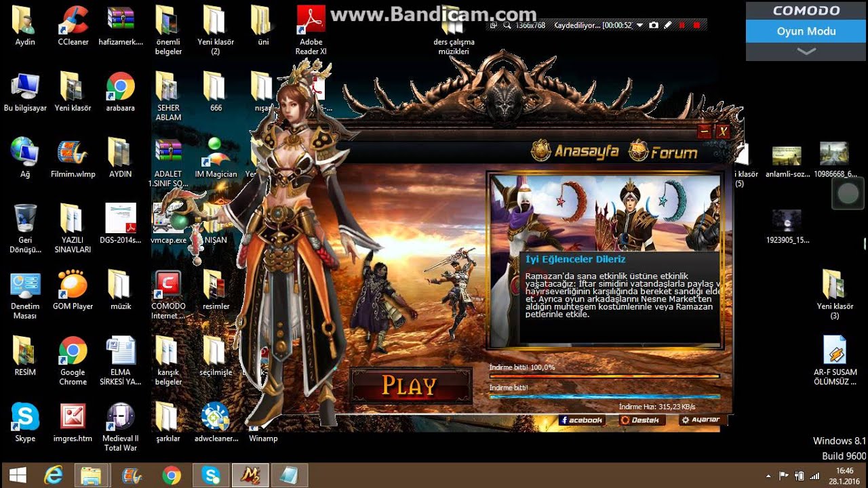The image size is (868, 488).
Task: Start the game with the Play button
Action: pos(410,386)
